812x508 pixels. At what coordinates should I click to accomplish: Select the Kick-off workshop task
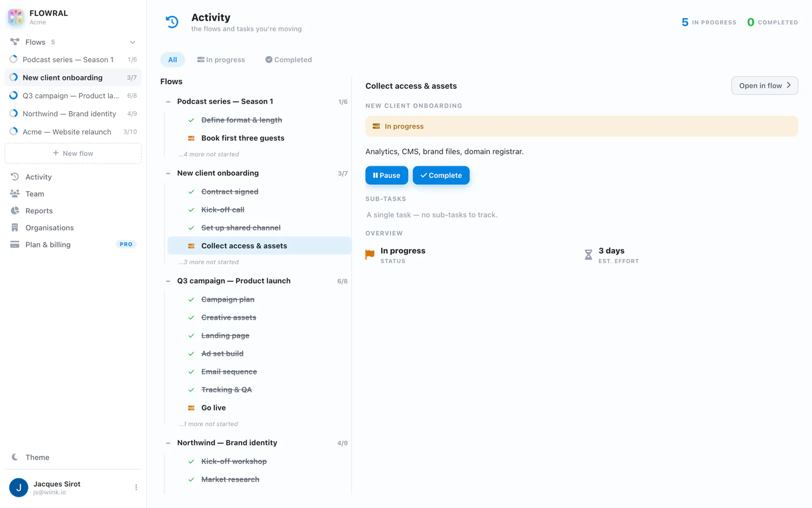click(259, 461)
